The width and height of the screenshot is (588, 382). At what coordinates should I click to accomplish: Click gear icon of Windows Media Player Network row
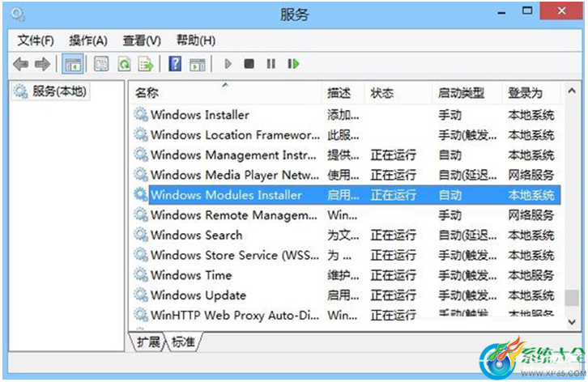141,174
